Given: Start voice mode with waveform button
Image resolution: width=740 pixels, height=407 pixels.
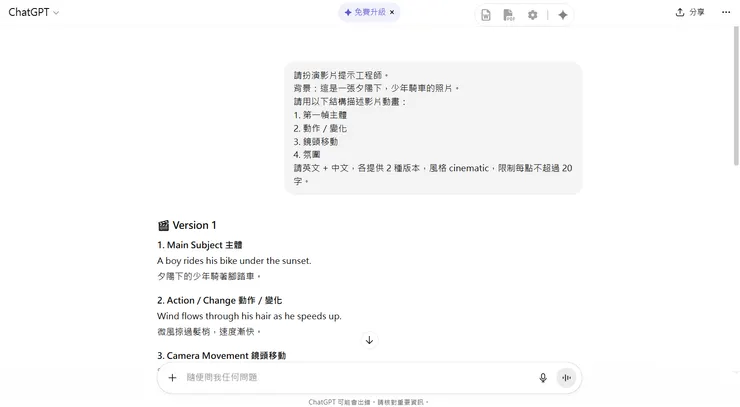Looking at the screenshot, I should click(566, 377).
